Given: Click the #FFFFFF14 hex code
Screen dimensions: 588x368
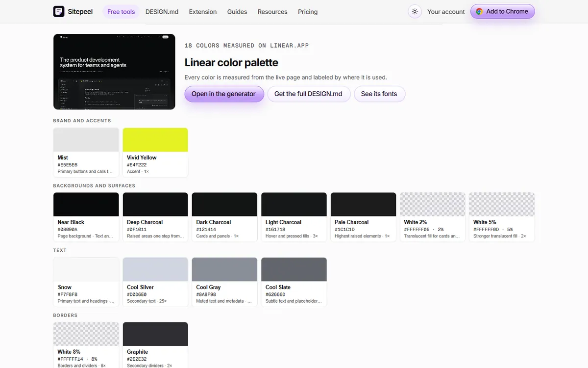Looking at the screenshot, I should 71,359.
